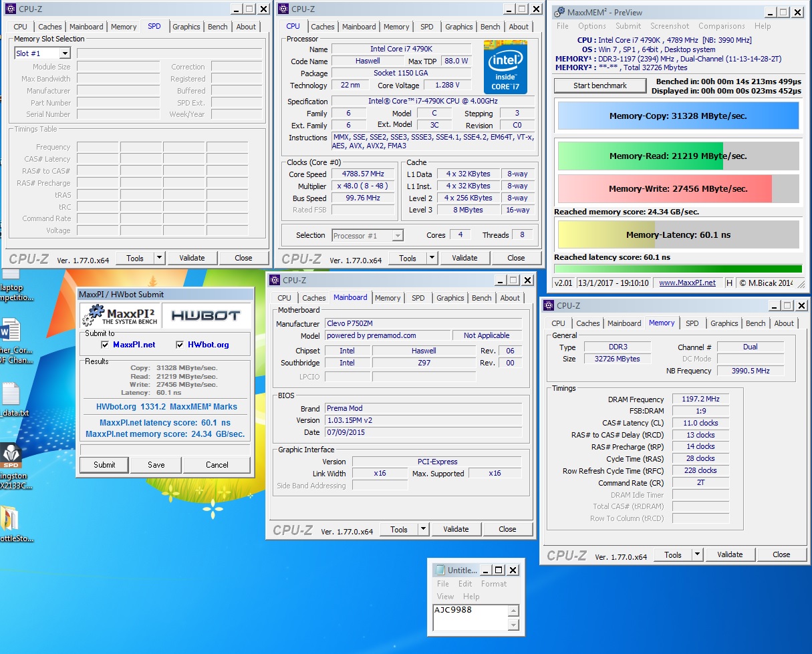The image size is (812, 654).
Task: Open Graphics tab in CPU CPU-Z window
Action: tap(459, 27)
